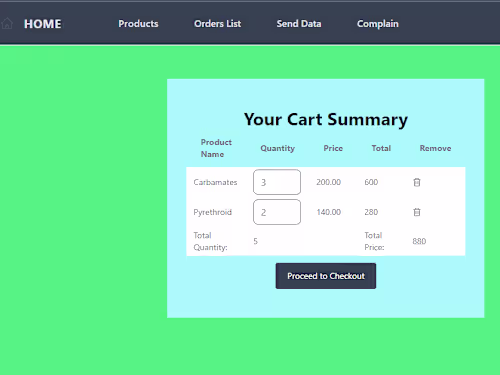The image size is (500, 375).
Task: Go to the HOME page link
Action: [x=43, y=24]
